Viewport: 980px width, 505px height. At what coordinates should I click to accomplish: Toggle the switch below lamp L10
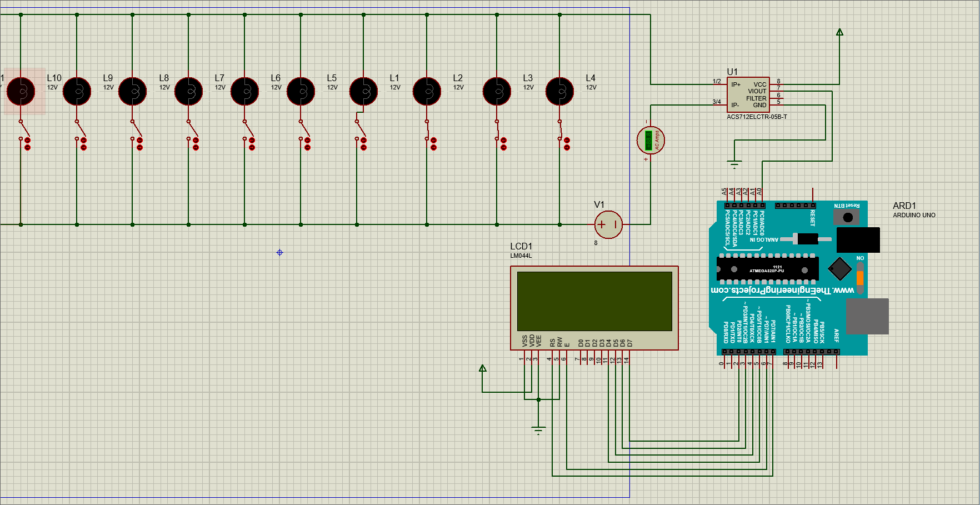pos(24,134)
